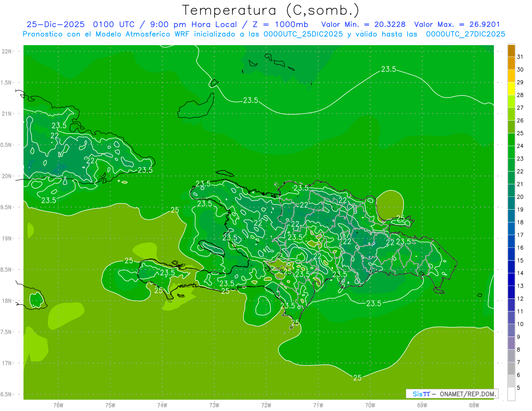Click the '73W' longitude axis label

[x=214, y=405]
